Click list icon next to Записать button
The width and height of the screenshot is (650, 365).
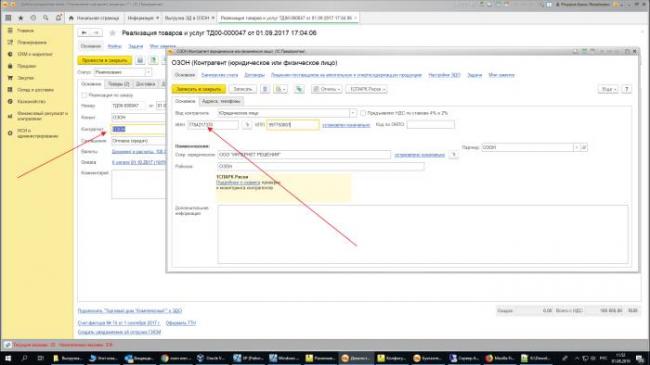click(x=265, y=89)
